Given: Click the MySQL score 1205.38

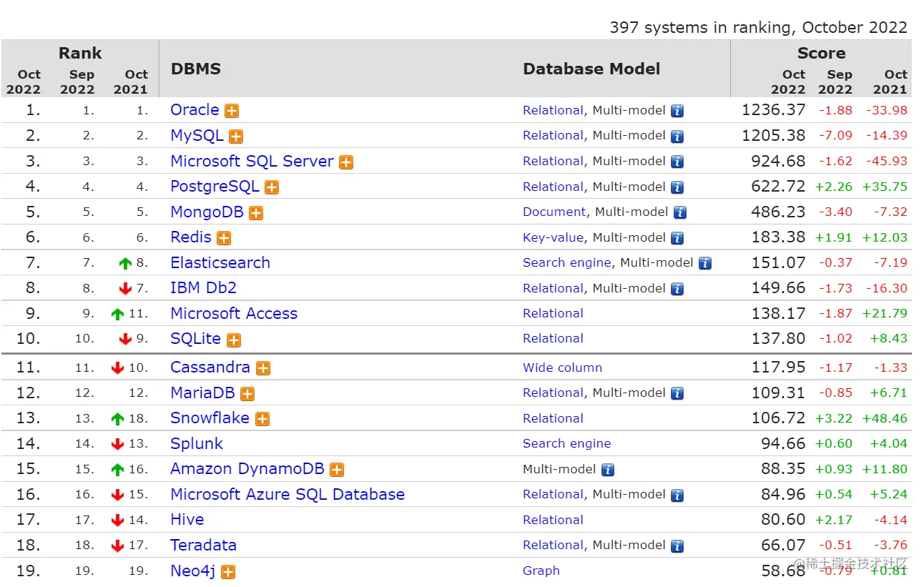Looking at the screenshot, I should pyautogui.click(x=774, y=135).
